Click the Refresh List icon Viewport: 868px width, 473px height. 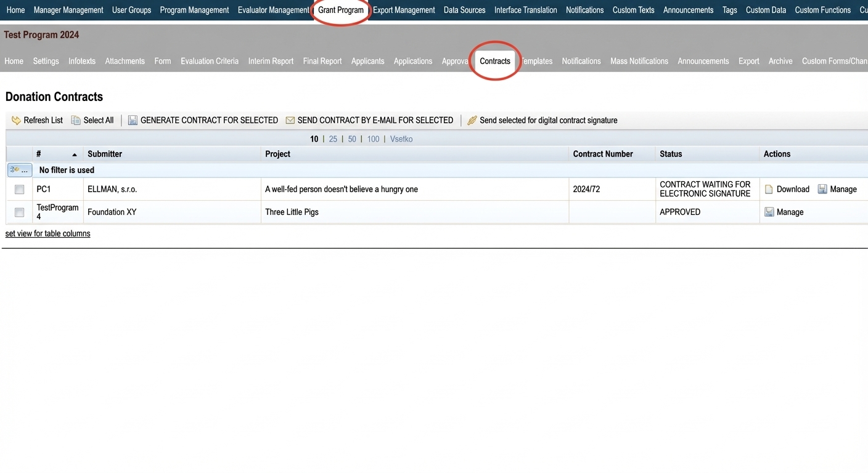coord(16,120)
